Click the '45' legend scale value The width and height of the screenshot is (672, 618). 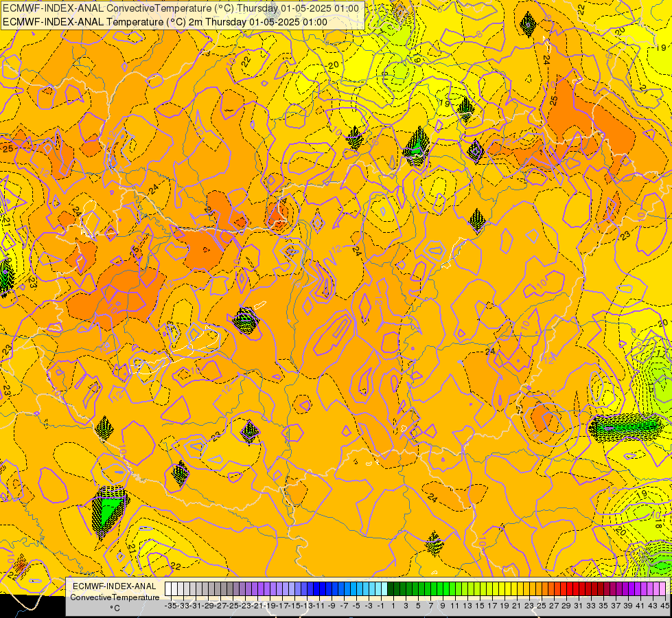coord(665,606)
